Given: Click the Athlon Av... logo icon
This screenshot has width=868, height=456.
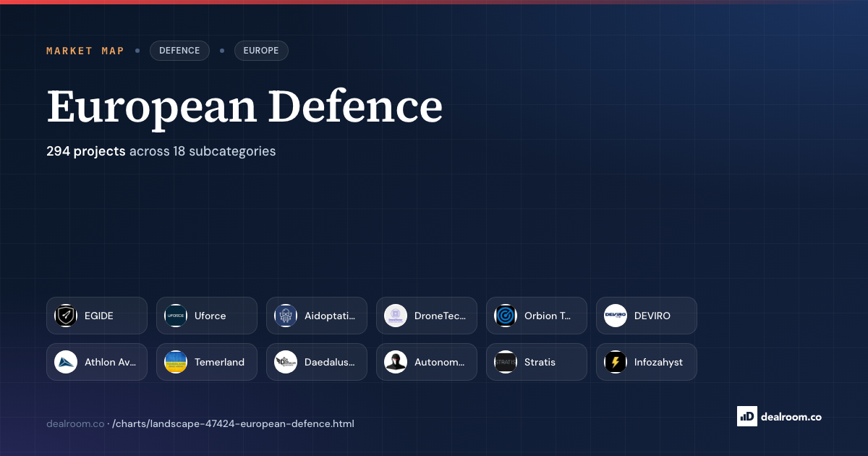Looking at the screenshot, I should (66, 362).
